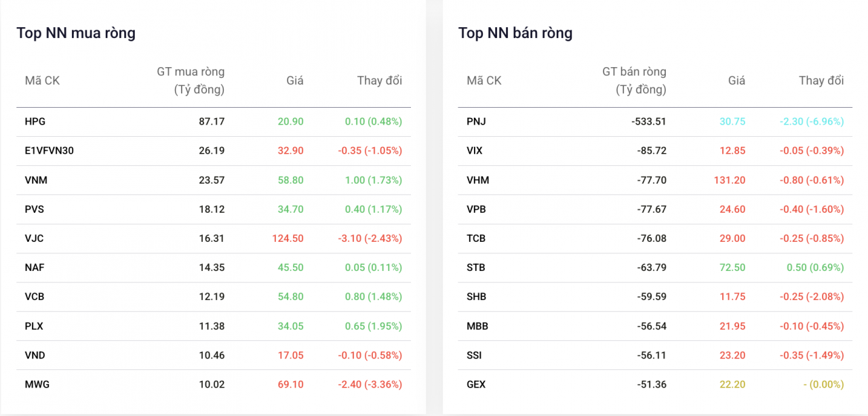The height and width of the screenshot is (416, 868).
Task: Click the 'Top NN bán ròng' heading
Action: pyautogui.click(x=515, y=33)
